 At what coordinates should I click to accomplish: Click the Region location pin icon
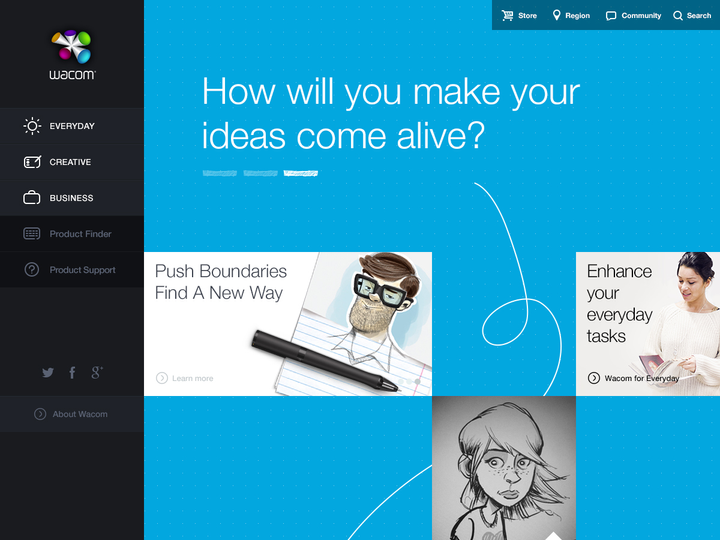click(557, 15)
